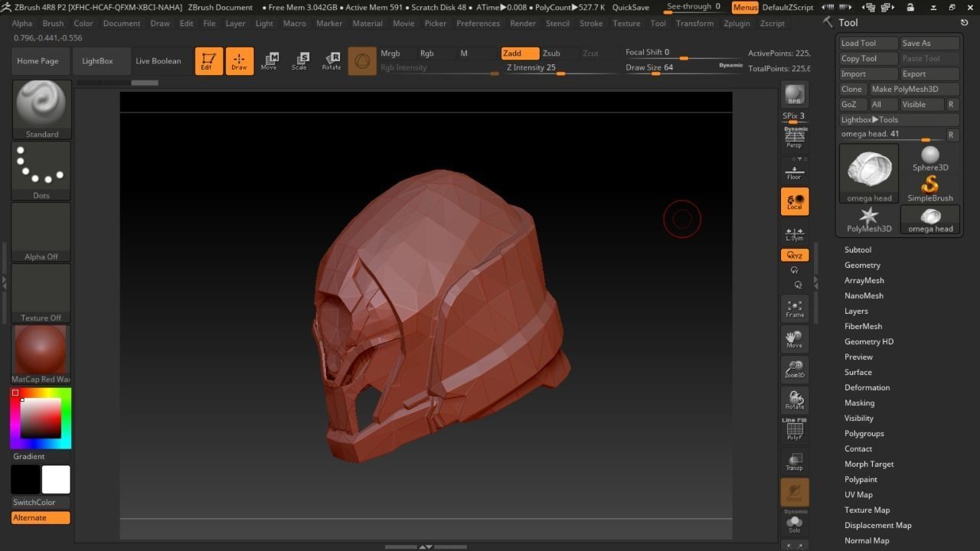Click the Gizmo 3D sphere icon

[x=362, y=60]
